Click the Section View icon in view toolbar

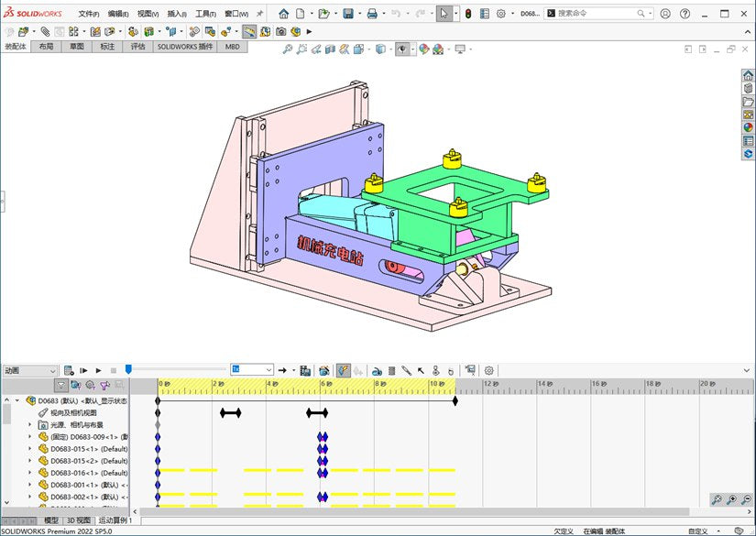(x=330, y=49)
